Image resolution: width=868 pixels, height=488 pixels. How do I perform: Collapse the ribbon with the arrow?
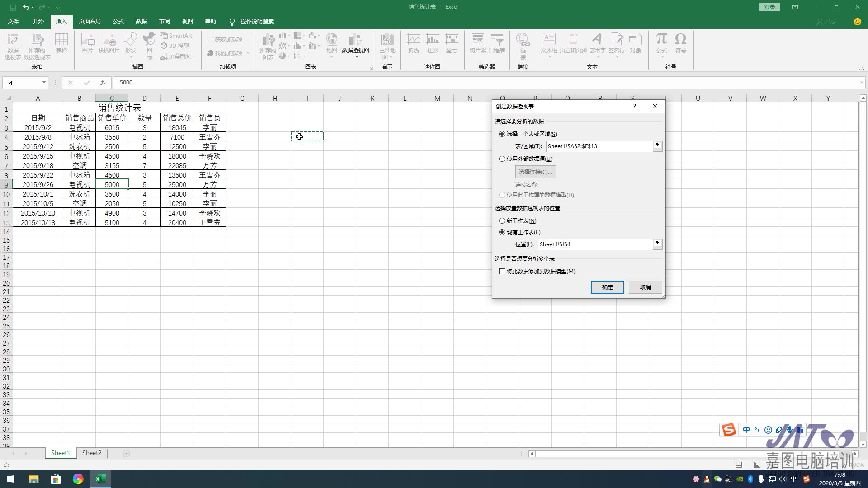(x=862, y=68)
